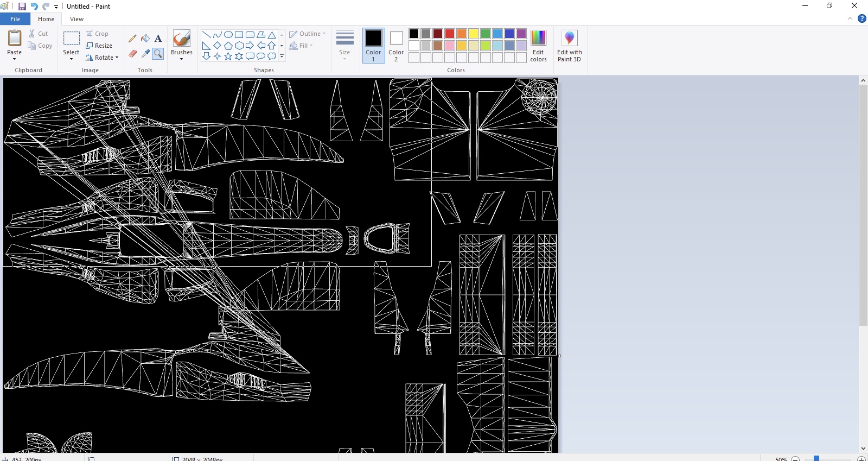Choose the Pentagon shape
Screen dimensions: 868x461
(228, 46)
